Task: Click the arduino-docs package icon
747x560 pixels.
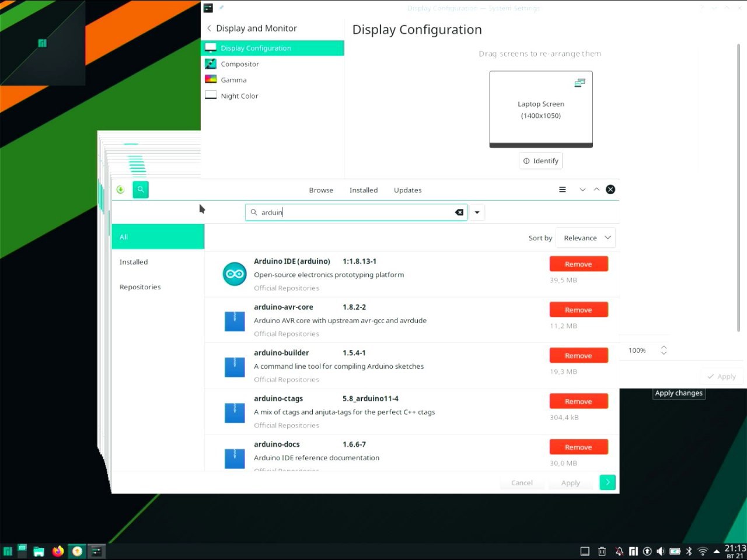Action: 235,459
